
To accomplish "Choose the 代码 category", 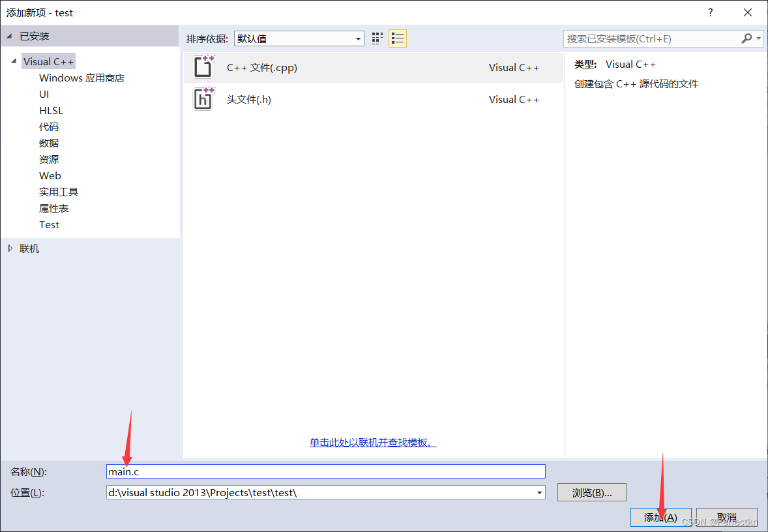I will coord(49,126).
